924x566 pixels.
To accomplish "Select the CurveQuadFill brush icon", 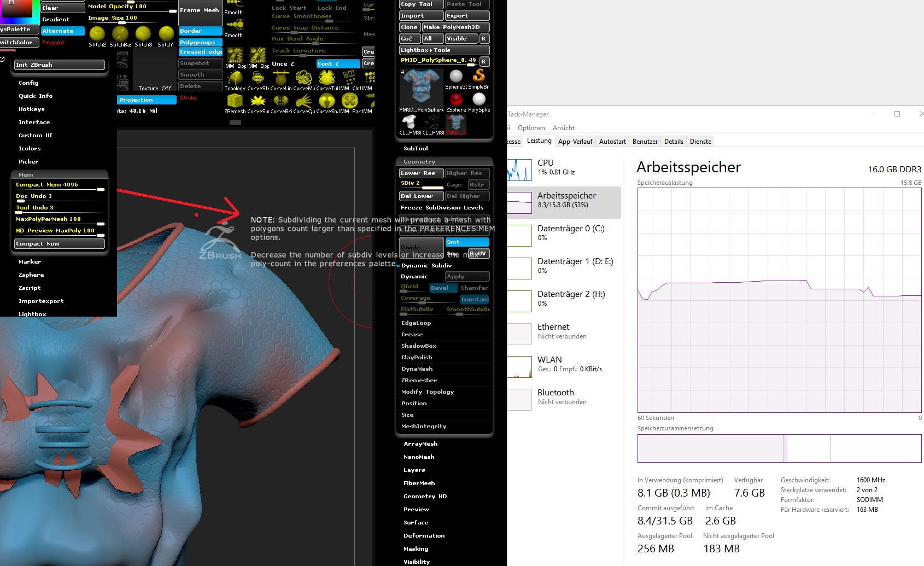I will click(x=304, y=101).
